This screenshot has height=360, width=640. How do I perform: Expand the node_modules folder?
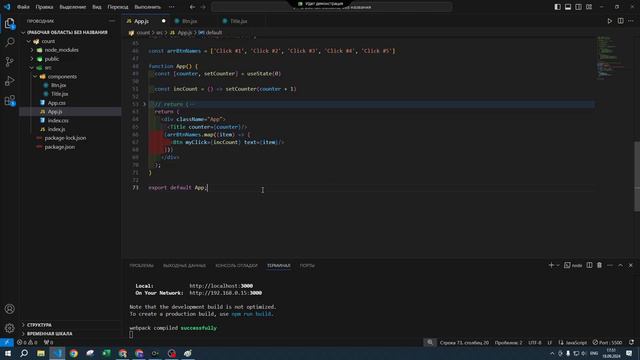32,50
